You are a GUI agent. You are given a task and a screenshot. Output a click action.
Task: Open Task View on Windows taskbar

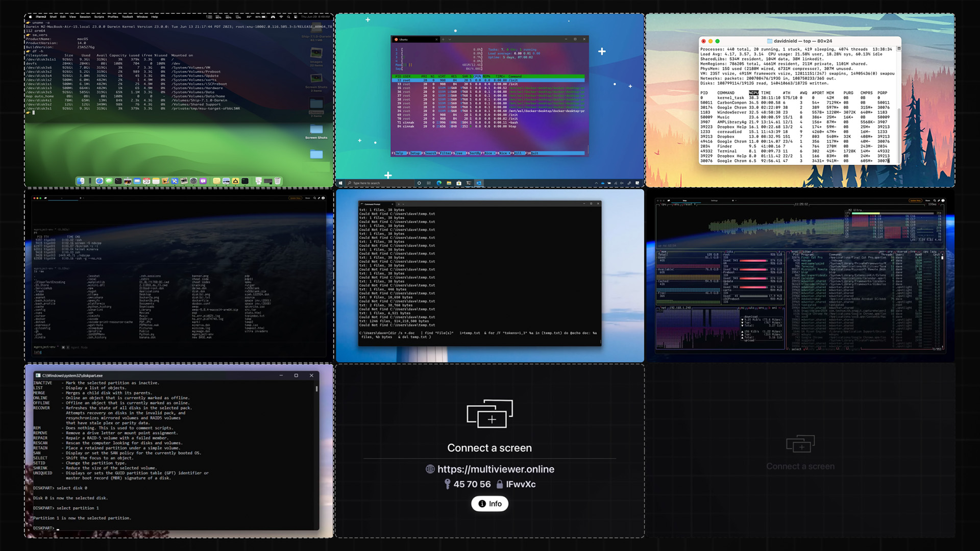click(x=429, y=183)
